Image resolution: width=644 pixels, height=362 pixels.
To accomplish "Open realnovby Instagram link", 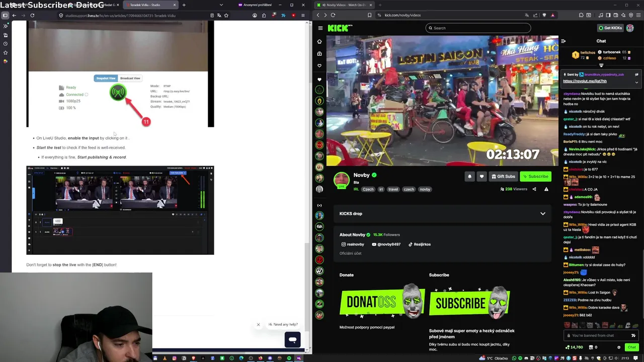I will [353, 244].
